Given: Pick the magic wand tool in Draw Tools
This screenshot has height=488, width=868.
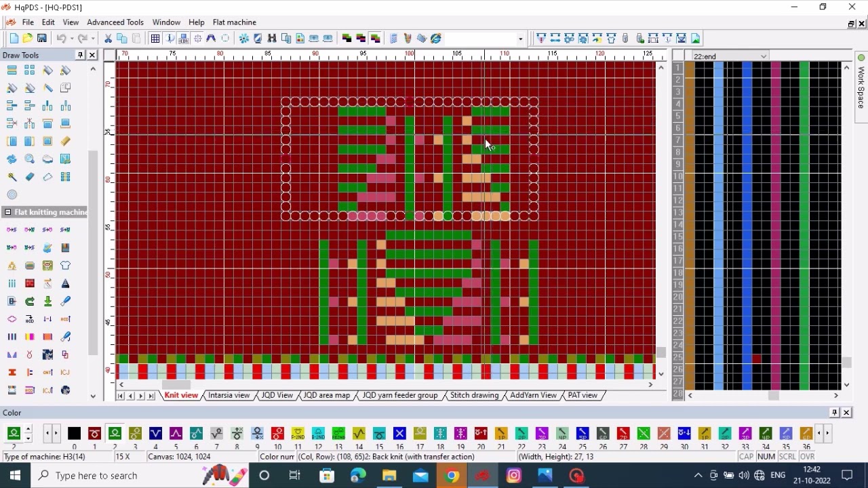Looking at the screenshot, I should (12, 176).
